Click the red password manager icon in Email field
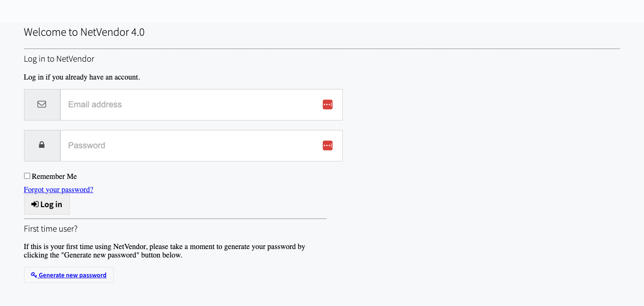This screenshot has height=306, width=644. point(328,105)
